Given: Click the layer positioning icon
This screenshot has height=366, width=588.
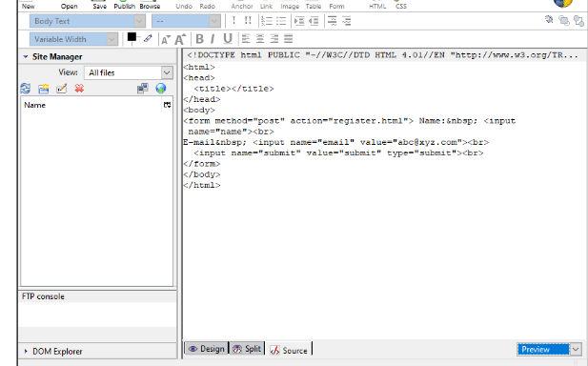Looking at the screenshot, I should click(x=549, y=19).
